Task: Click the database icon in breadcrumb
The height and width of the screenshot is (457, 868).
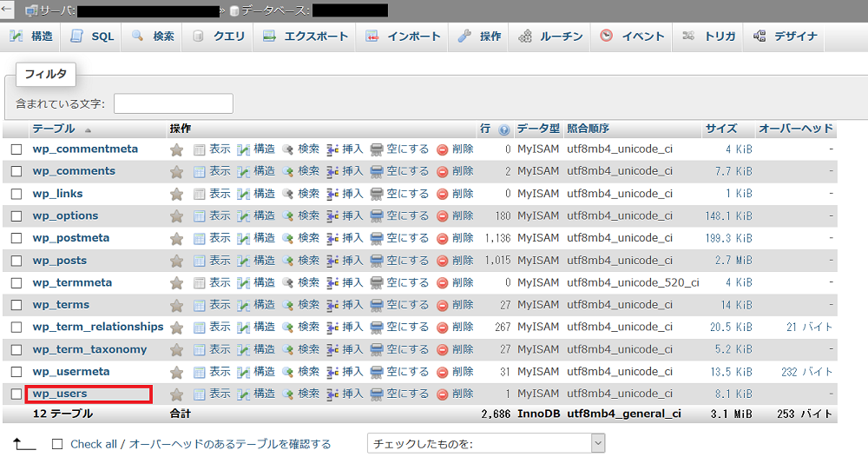Action: coord(234,10)
